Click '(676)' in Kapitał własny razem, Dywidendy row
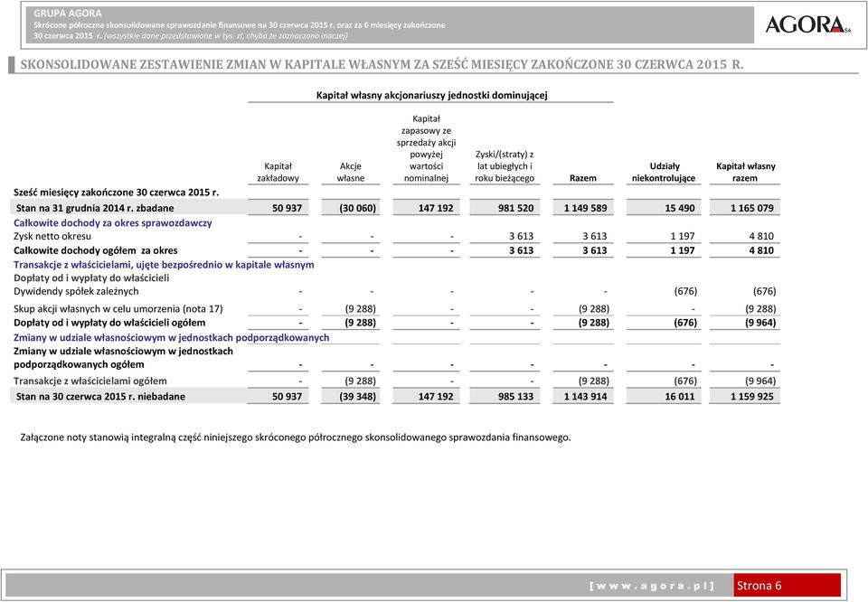Screen dimensions: 868x602 [765, 291]
